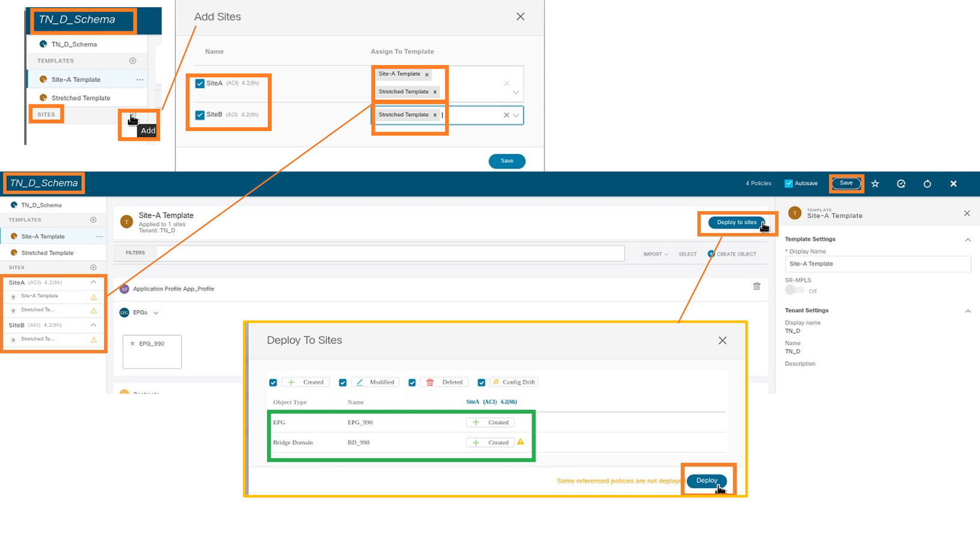Click Application Profile App_Profile heading

pyautogui.click(x=173, y=289)
